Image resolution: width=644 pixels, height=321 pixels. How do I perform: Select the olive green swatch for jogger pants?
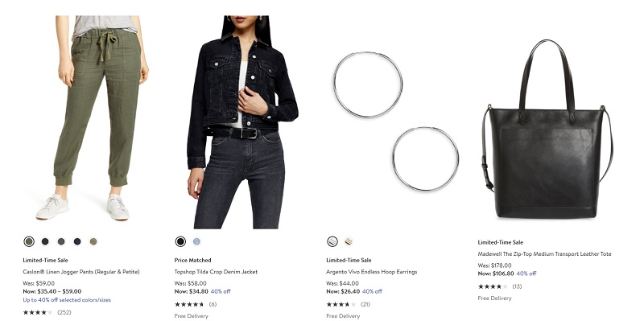click(29, 241)
